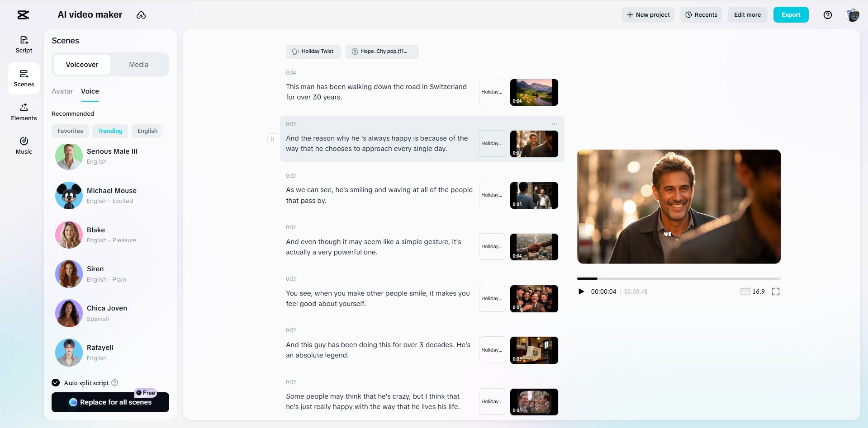
Task: Edit text 'And even though it may seem'
Action: pos(374,247)
